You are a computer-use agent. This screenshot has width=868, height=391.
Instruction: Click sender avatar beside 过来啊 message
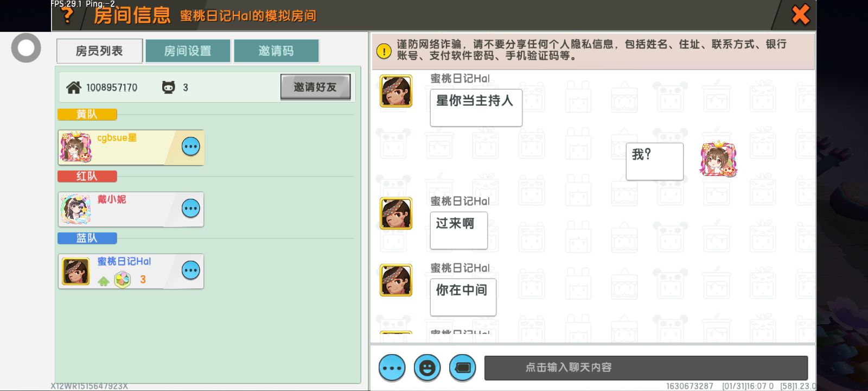pyautogui.click(x=396, y=214)
